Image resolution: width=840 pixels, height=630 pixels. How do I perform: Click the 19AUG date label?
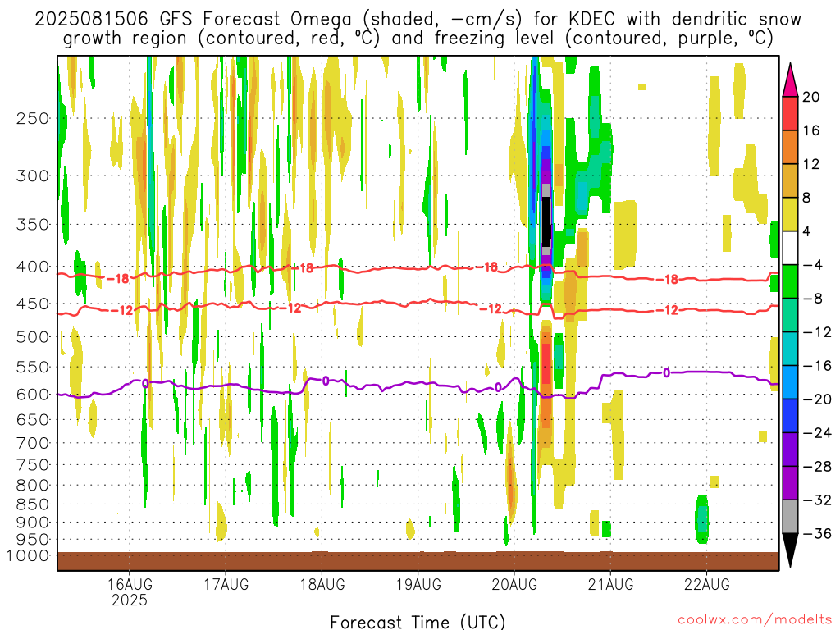click(x=418, y=584)
